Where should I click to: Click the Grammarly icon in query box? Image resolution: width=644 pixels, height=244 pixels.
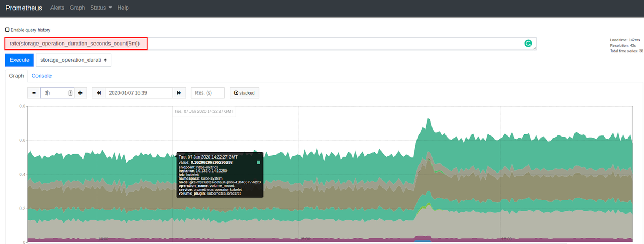click(528, 44)
